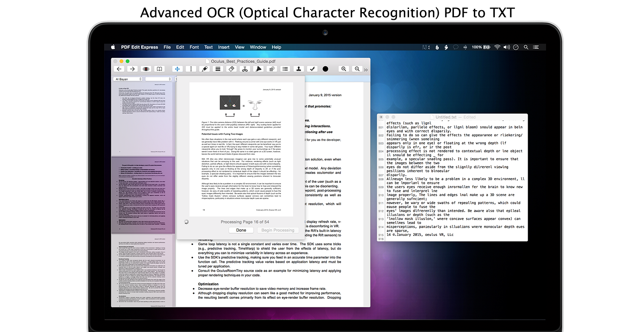Click line 501 text in Untitled.txt
Screen dimensions: 644x332
(x=455, y=129)
